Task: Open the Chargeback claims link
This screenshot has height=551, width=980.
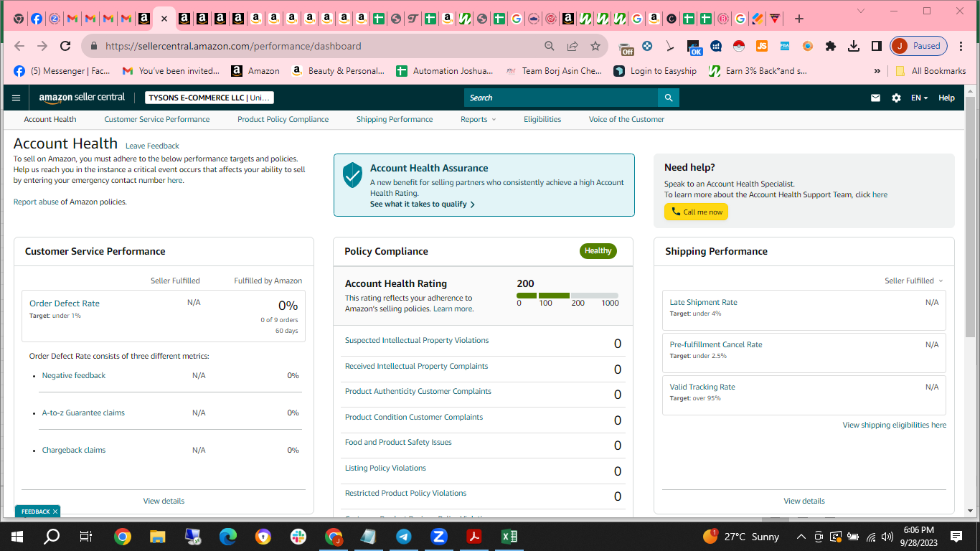Action: 74,450
